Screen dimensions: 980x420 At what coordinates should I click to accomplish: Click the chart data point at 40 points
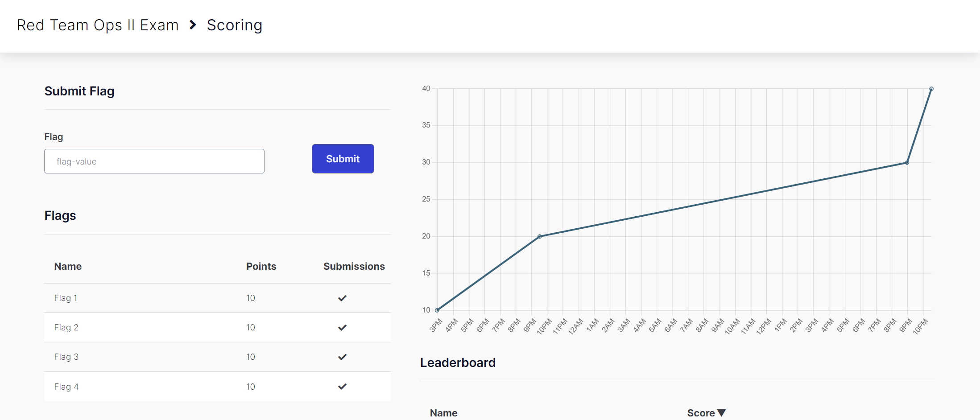[x=931, y=89]
